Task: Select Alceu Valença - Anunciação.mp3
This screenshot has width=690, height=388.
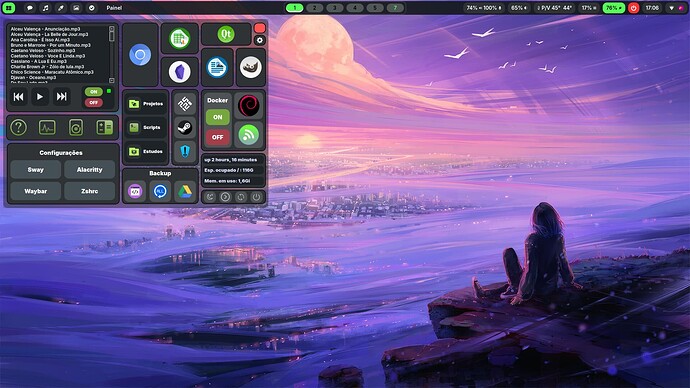Action: [x=45, y=29]
